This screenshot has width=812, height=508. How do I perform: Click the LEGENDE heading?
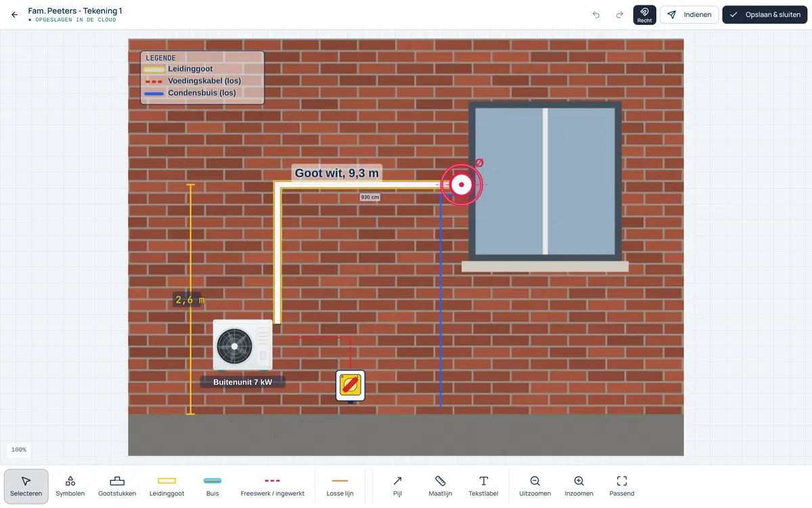pyautogui.click(x=161, y=58)
